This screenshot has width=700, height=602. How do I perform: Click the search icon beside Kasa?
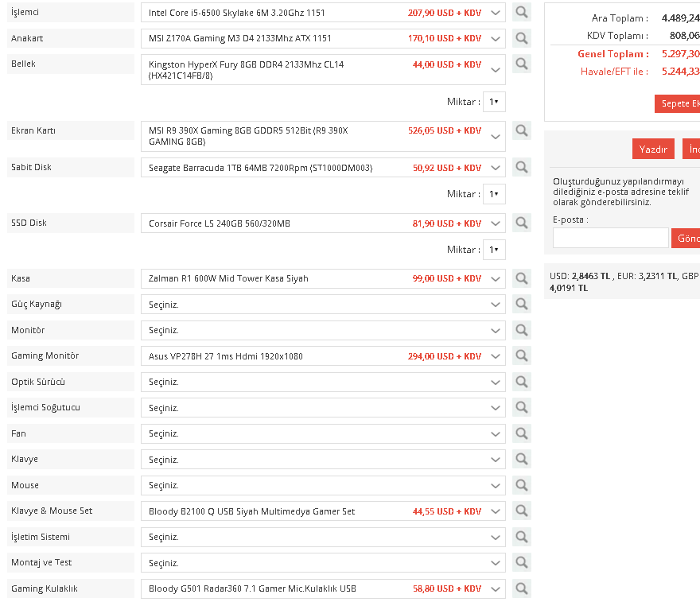pyautogui.click(x=521, y=278)
